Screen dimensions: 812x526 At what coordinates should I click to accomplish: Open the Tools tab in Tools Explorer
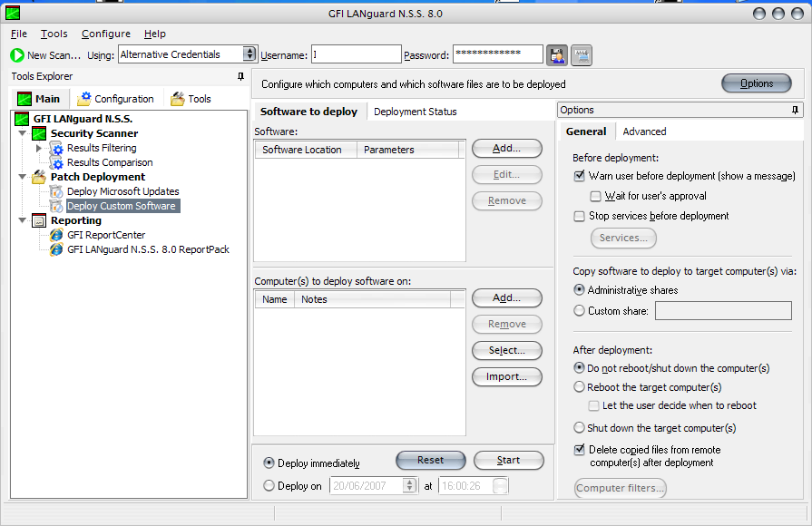tap(191, 99)
